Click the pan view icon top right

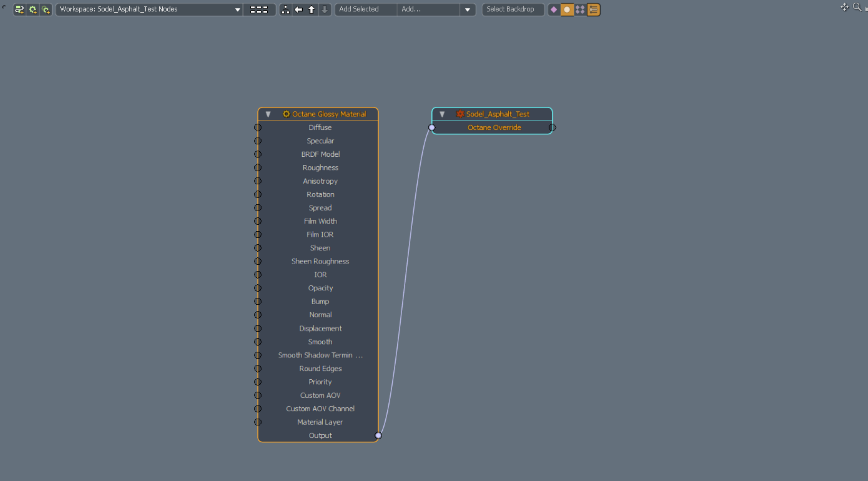[844, 7]
